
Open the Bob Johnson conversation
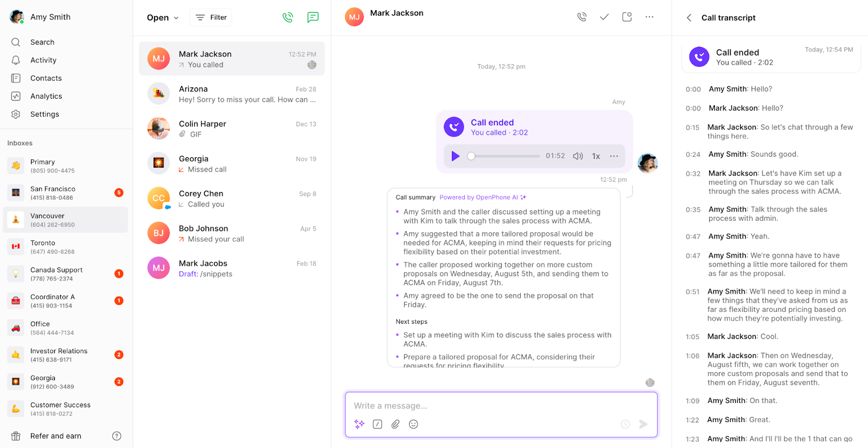(x=232, y=233)
